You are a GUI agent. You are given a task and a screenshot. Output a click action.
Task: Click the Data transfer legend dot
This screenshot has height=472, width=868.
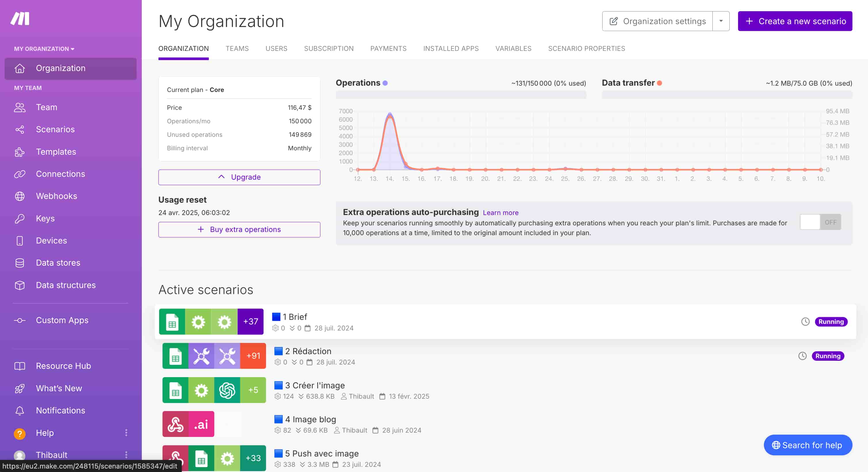(x=659, y=83)
